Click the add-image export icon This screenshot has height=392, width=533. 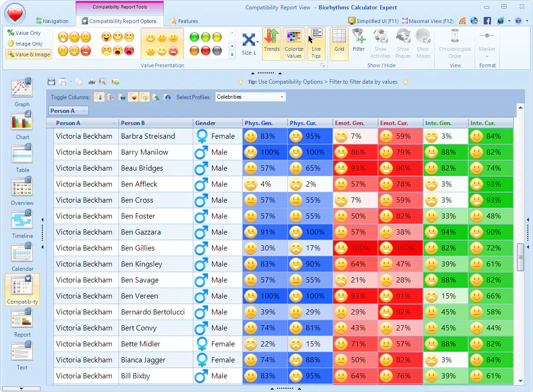coord(115,81)
